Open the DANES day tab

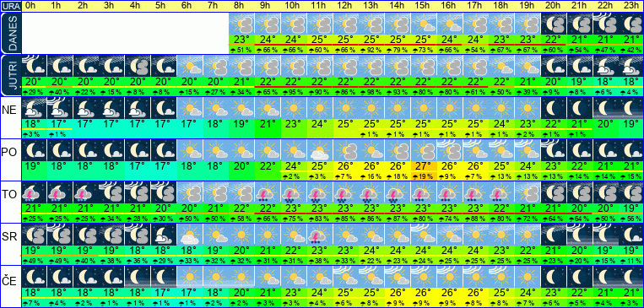[x=10, y=33]
